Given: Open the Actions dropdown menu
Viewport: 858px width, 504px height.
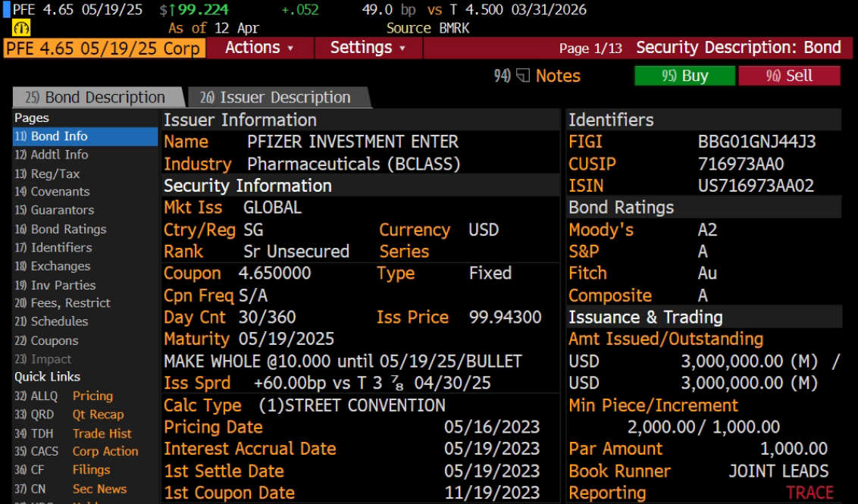Looking at the screenshot, I should 259,48.
